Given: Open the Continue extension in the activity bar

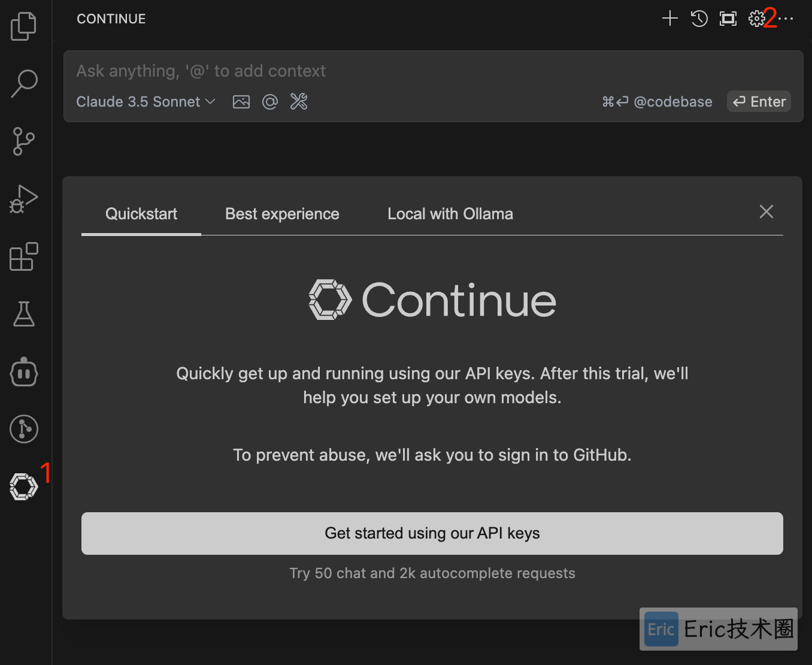Looking at the screenshot, I should tap(24, 486).
